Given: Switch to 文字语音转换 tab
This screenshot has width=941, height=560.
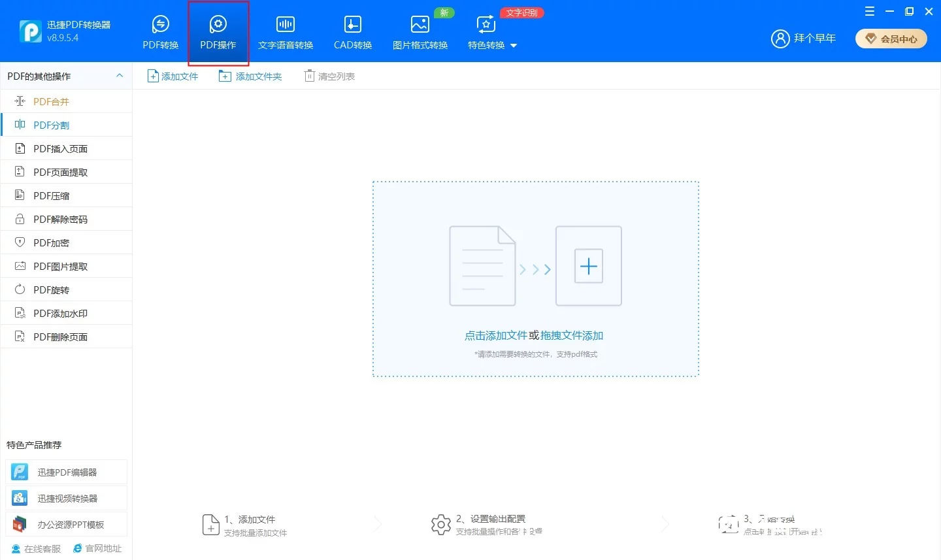Looking at the screenshot, I should pos(286,33).
